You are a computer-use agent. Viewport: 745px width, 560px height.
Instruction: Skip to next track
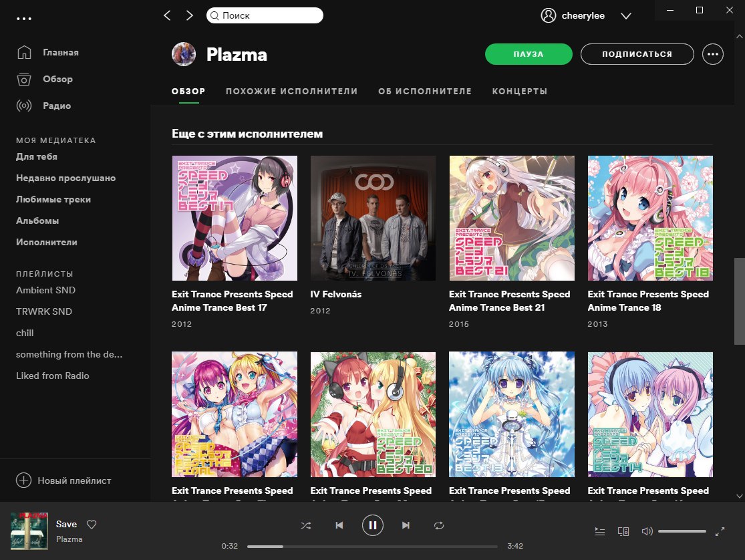(x=406, y=525)
